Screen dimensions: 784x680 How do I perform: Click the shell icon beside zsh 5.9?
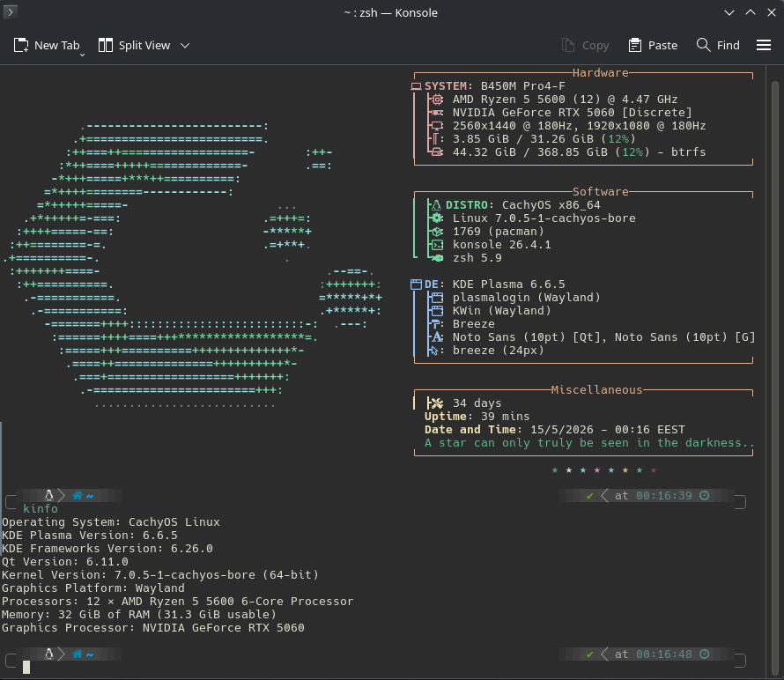click(438, 258)
